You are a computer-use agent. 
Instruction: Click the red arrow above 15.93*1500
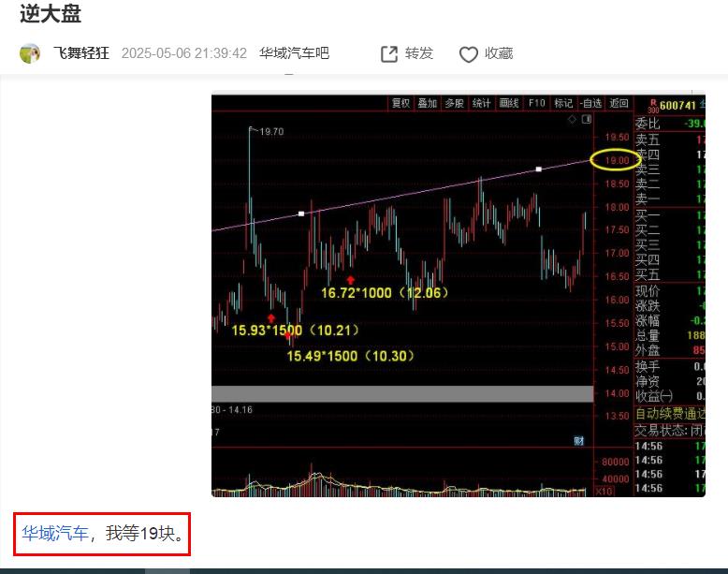[x=271, y=318]
